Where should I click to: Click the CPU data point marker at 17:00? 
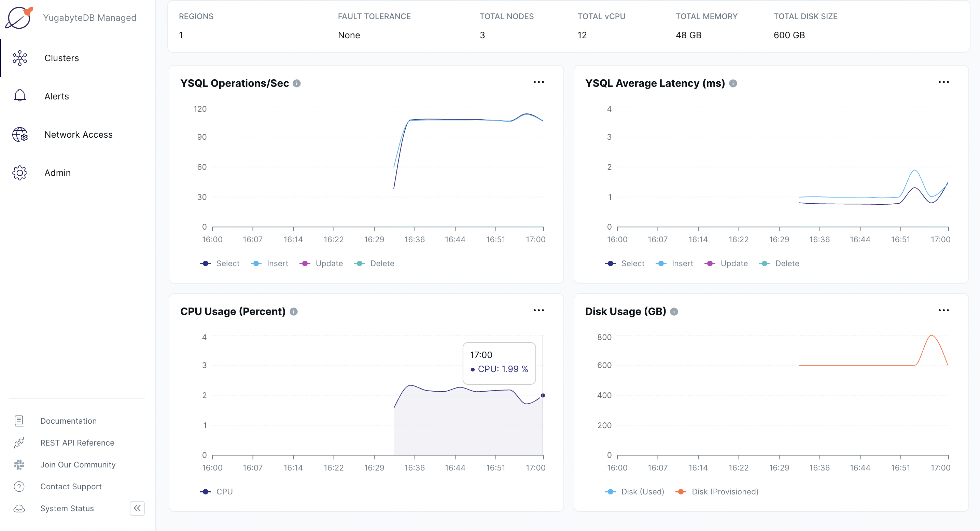click(543, 395)
